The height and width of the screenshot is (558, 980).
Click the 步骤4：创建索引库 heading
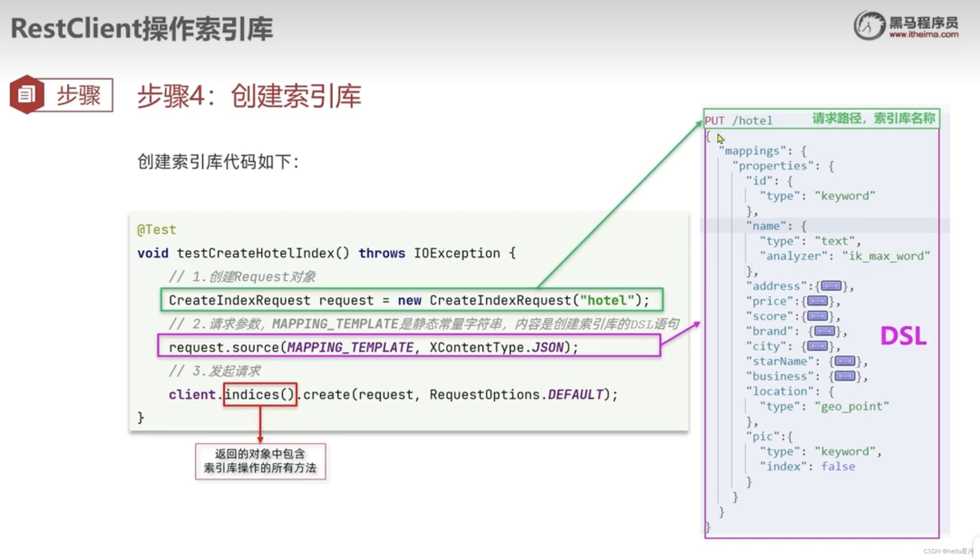tap(249, 96)
